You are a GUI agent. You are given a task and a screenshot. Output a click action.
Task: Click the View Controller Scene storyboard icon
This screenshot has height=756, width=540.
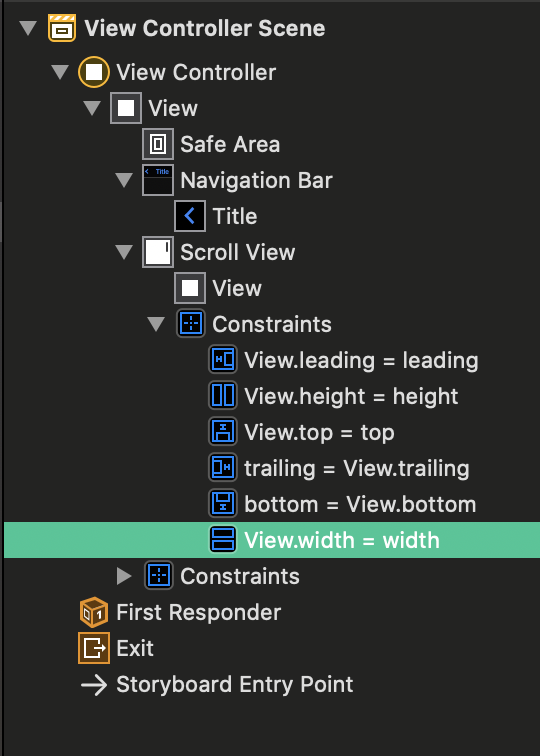(x=62, y=28)
